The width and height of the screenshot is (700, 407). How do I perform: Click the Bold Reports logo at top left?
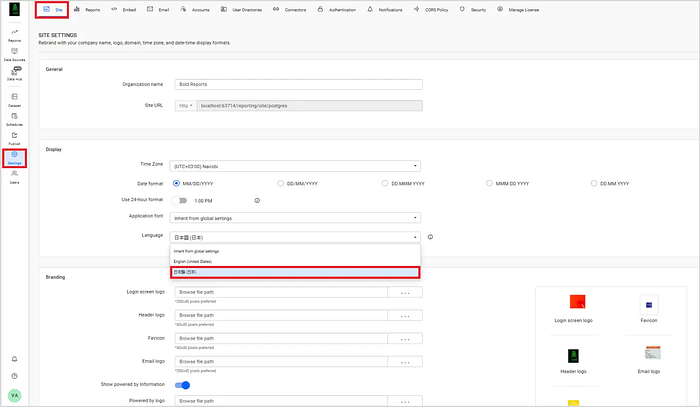[x=14, y=9]
